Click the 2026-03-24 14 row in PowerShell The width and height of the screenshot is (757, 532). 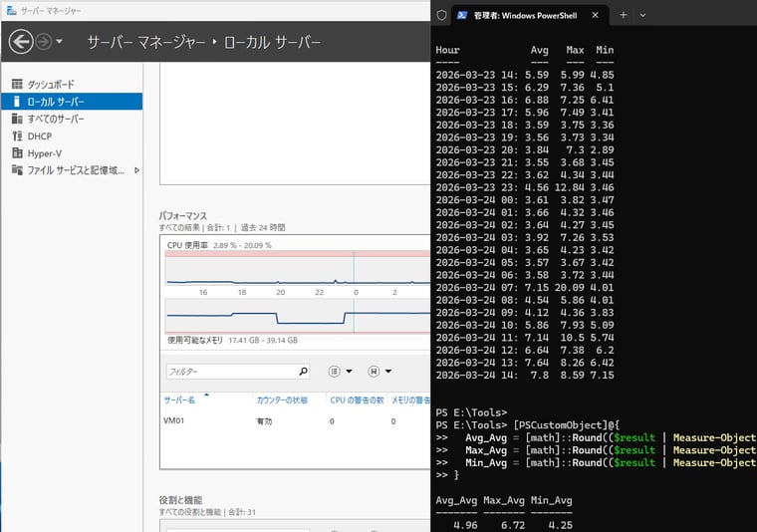click(x=525, y=376)
